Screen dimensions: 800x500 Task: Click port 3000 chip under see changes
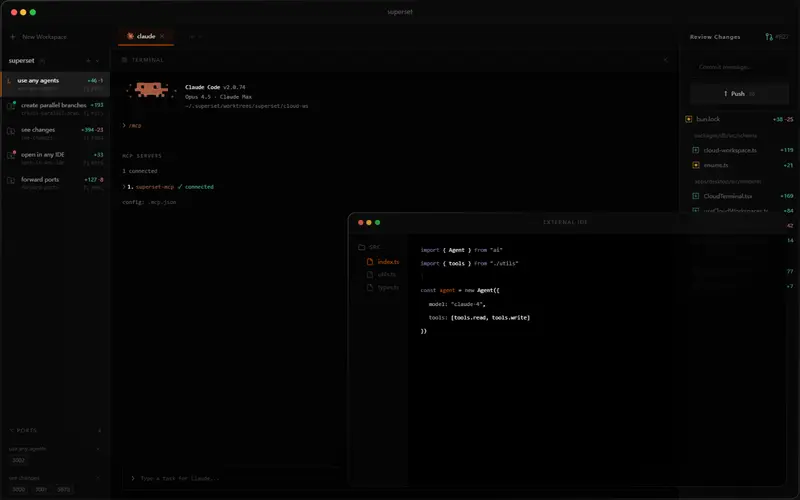18,489
